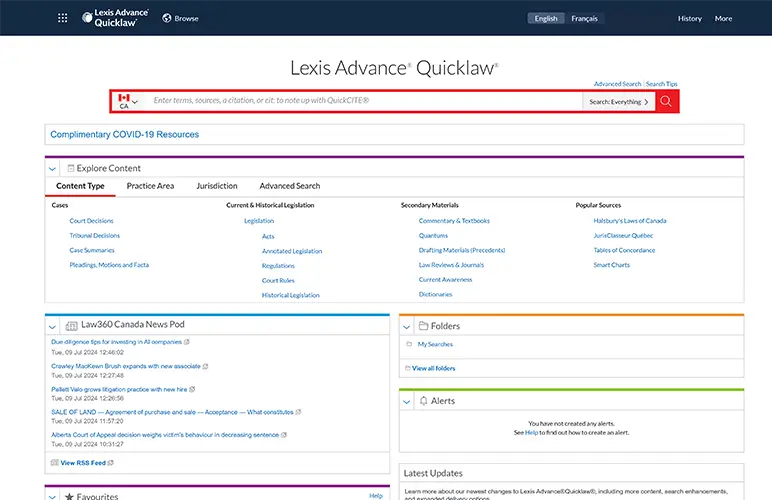Open Annotated Legislation

[x=292, y=251]
